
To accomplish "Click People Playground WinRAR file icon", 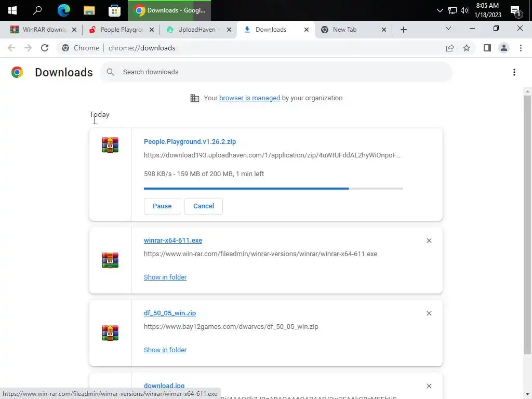I will point(110,145).
